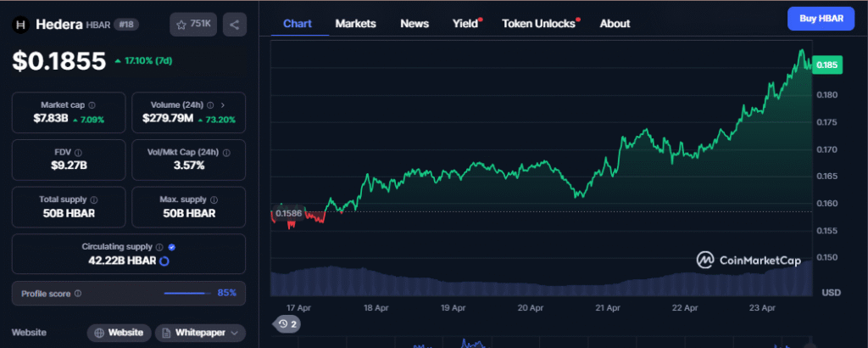Open the share icon button
The width and height of the screenshot is (868, 348).
[x=235, y=25]
